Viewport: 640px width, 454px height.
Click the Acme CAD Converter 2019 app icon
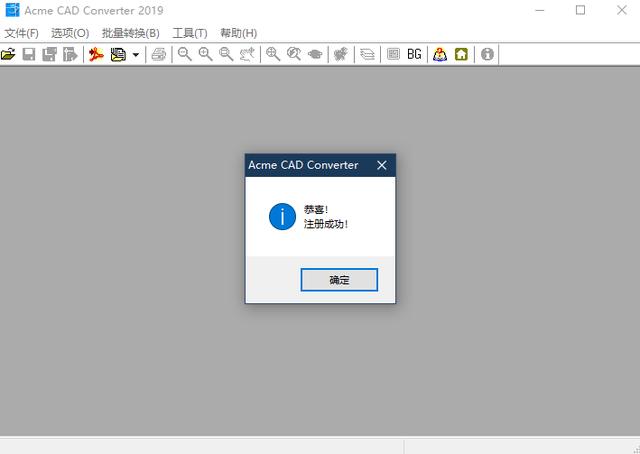12,10
